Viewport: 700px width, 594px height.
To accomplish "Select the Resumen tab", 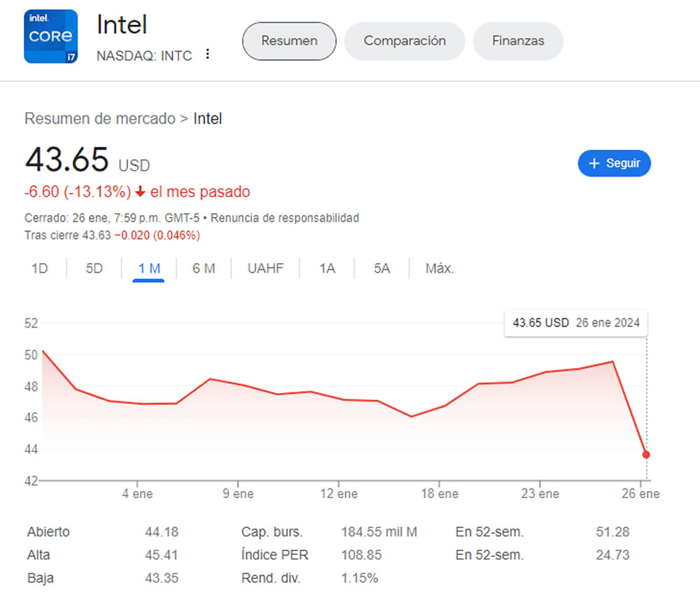I will coord(289,41).
